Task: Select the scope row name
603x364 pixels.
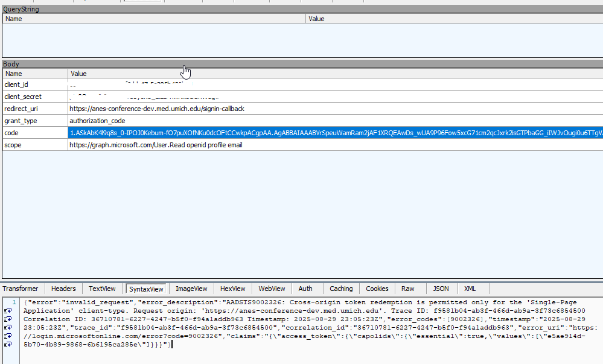Action: pyautogui.click(x=13, y=145)
